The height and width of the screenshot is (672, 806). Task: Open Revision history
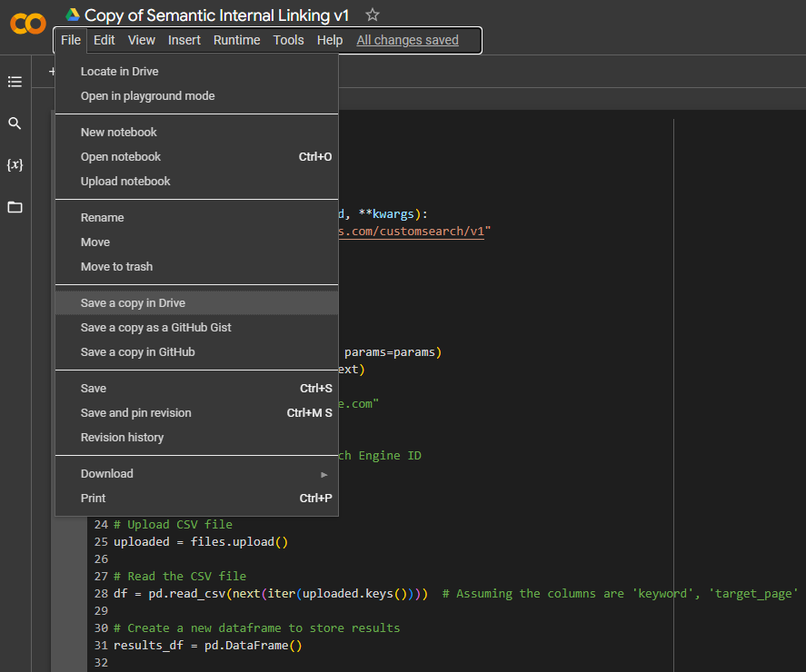pos(122,437)
